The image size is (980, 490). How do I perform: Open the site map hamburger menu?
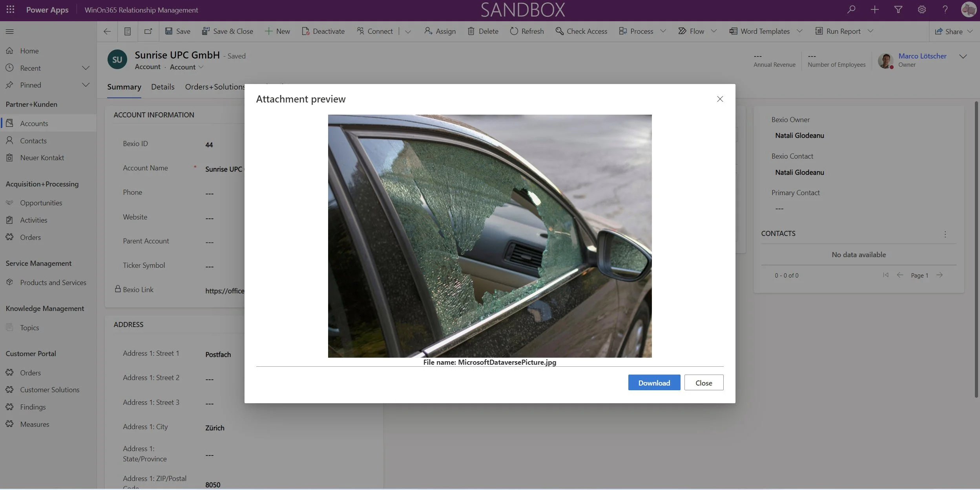tap(10, 31)
